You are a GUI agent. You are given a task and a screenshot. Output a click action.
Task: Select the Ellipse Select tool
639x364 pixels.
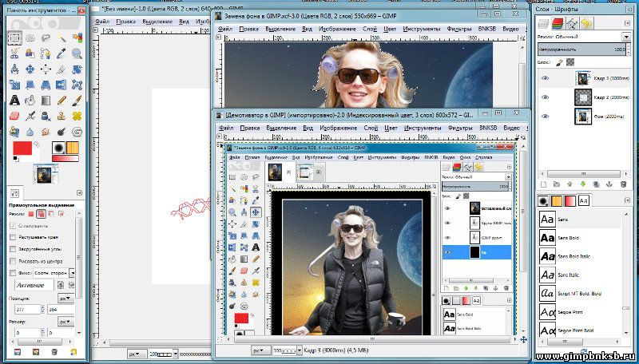[x=30, y=38]
